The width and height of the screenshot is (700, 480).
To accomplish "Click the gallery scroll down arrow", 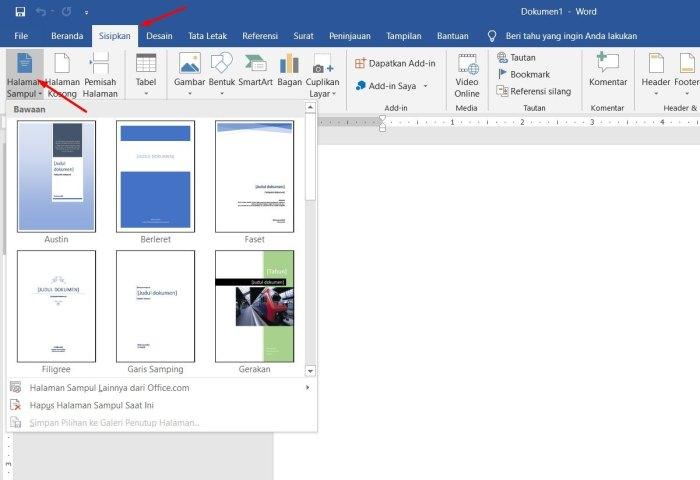I will pyautogui.click(x=310, y=371).
